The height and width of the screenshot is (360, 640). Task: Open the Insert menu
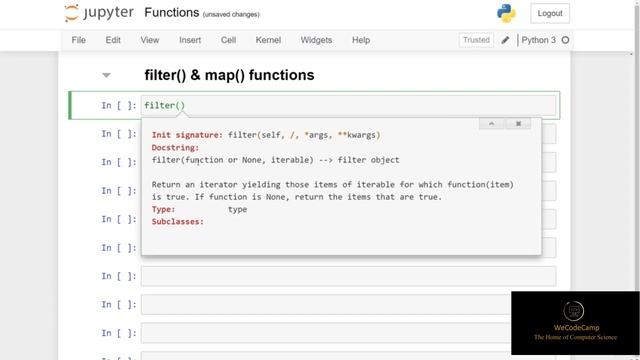190,40
